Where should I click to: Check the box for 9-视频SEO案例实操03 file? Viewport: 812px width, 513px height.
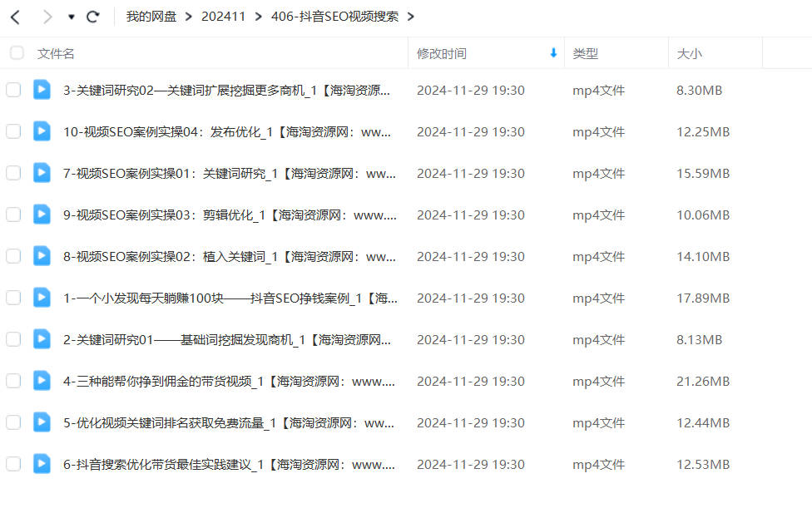pos(13,215)
